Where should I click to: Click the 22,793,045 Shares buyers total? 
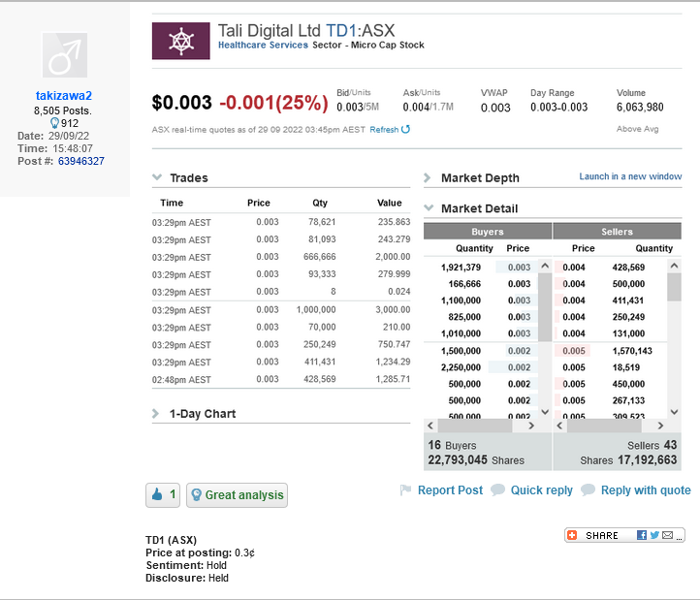[x=476, y=460]
